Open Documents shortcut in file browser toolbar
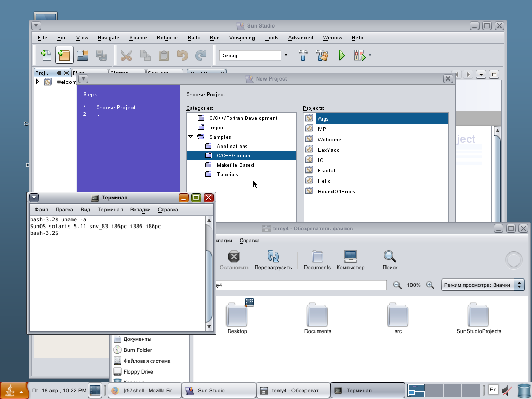This screenshot has height=399, width=532. 317,260
